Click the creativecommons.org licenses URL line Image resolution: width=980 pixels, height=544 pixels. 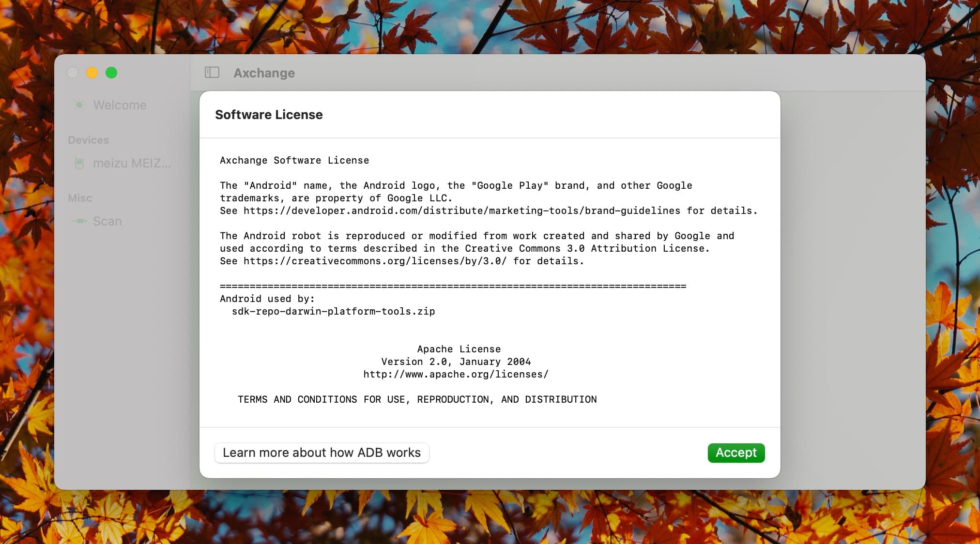coord(402,261)
